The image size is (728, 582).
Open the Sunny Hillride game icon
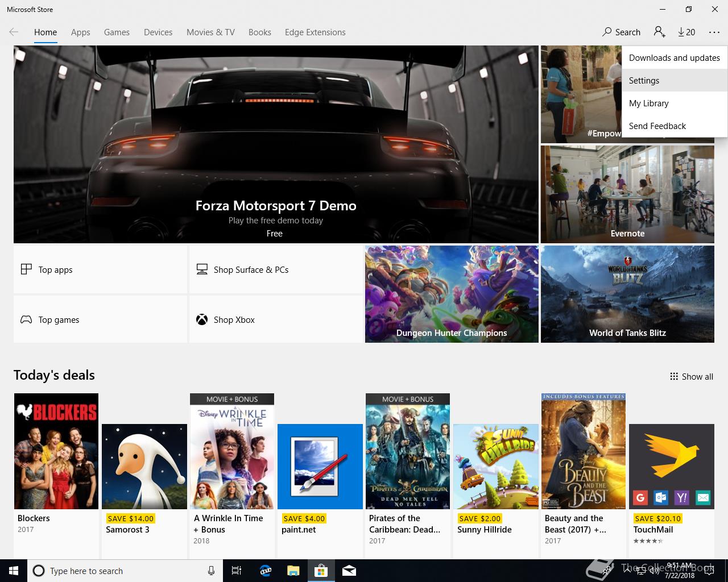(x=496, y=467)
